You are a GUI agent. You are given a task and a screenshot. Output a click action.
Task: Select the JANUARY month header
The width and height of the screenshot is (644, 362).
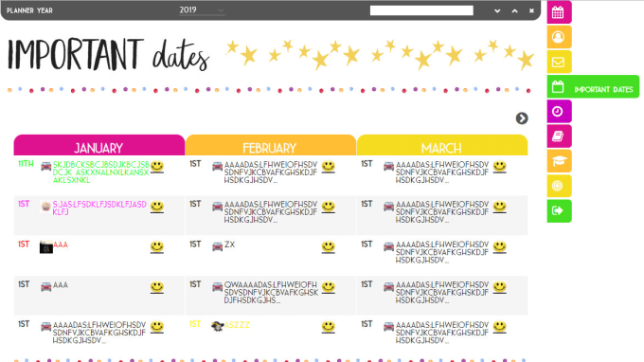[99, 145]
